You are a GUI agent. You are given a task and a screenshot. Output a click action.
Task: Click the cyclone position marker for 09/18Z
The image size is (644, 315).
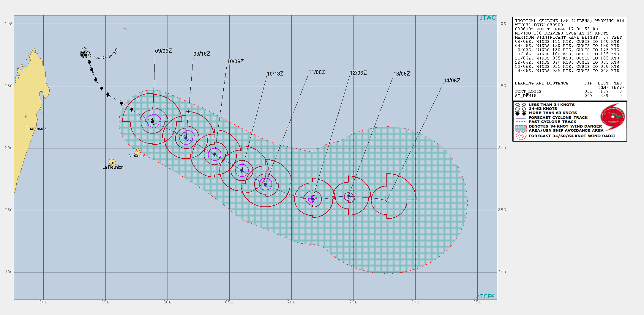186,138
